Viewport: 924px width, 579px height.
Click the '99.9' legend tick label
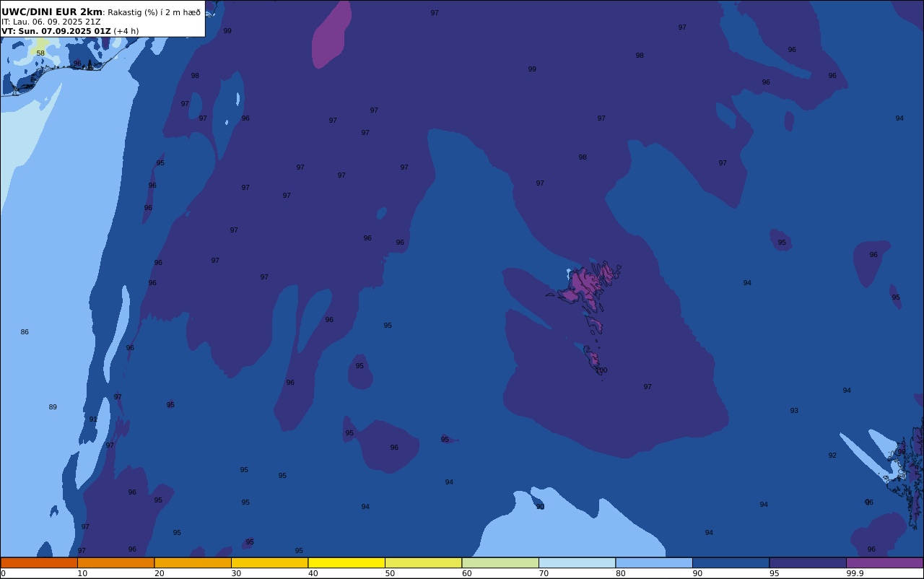pyautogui.click(x=855, y=573)
